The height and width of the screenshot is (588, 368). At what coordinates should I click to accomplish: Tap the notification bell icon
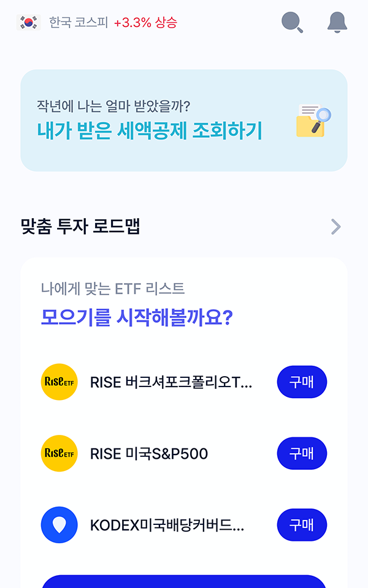coord(337,23)
